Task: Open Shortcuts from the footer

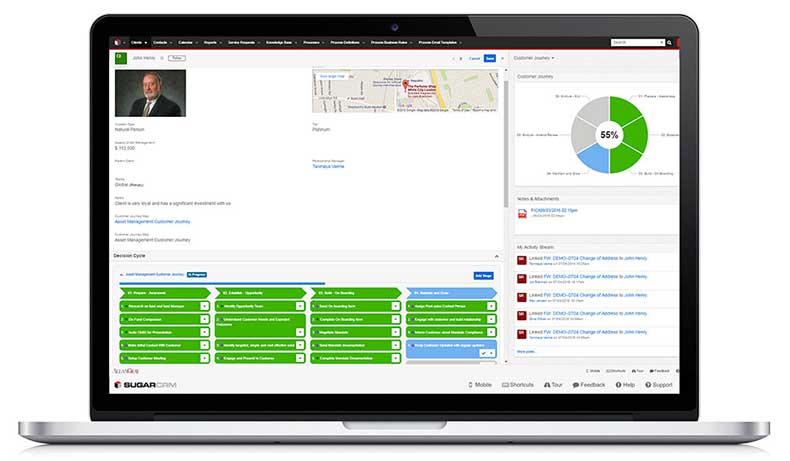Action: (x=518, y=385)
